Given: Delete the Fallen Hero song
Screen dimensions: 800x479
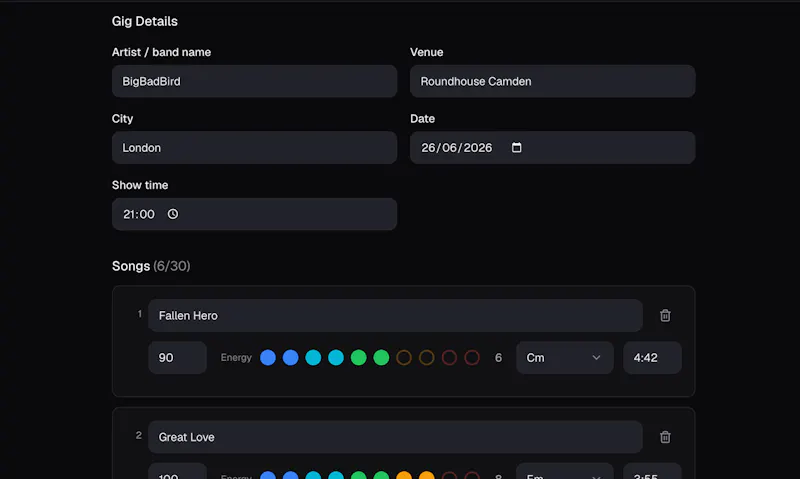Looking at the screenshot, I should click(x=665, y=316).
